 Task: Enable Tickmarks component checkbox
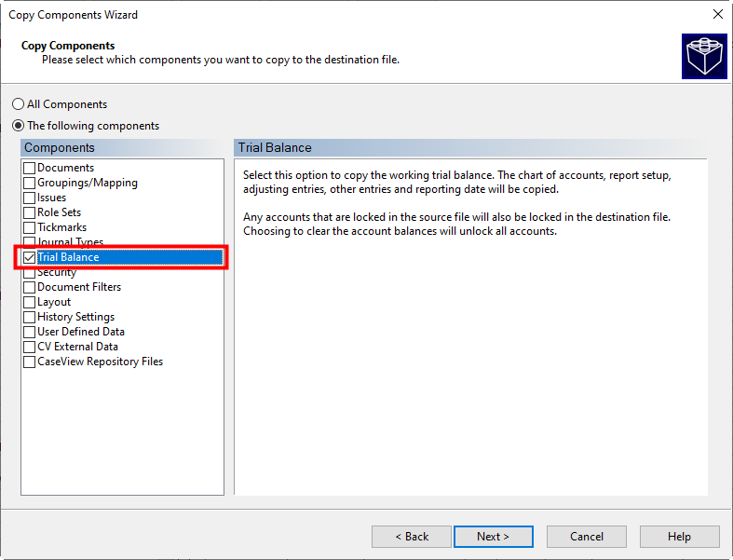pyautogui.click(x=30, y=227)
